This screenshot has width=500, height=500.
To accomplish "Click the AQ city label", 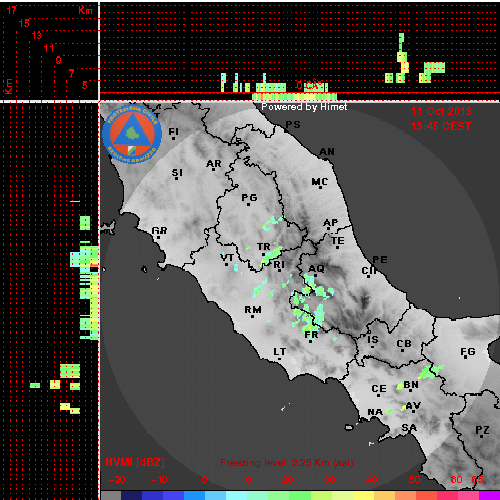I will pyautogui.click(x=316, y=268).
